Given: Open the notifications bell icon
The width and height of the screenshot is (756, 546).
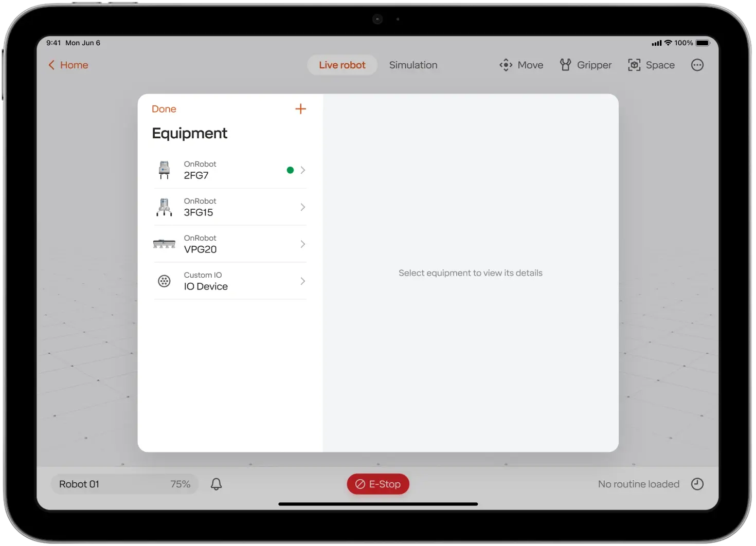Looking at the screenshot, I should coord(217,484).
